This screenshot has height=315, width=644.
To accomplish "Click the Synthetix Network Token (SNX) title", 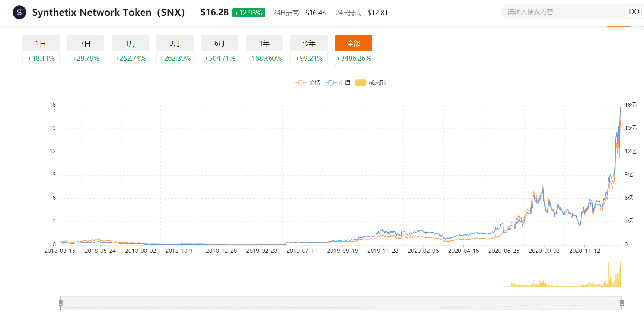I will point(108,12).
